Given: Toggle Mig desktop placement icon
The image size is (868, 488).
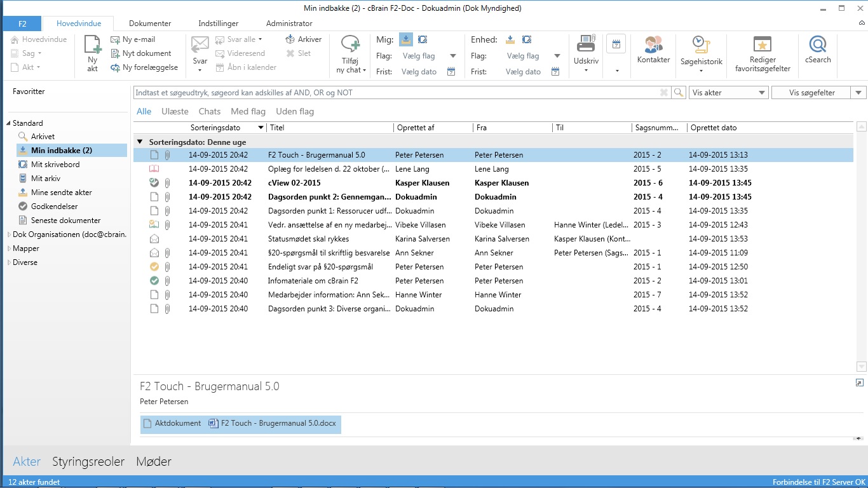Looking at the screenshot, I should [423, 39].
